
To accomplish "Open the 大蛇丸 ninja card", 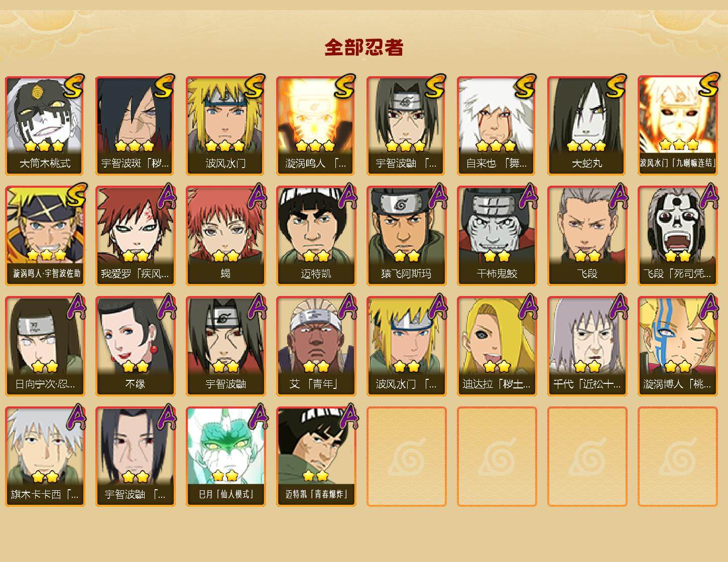I will pos(587,125).
